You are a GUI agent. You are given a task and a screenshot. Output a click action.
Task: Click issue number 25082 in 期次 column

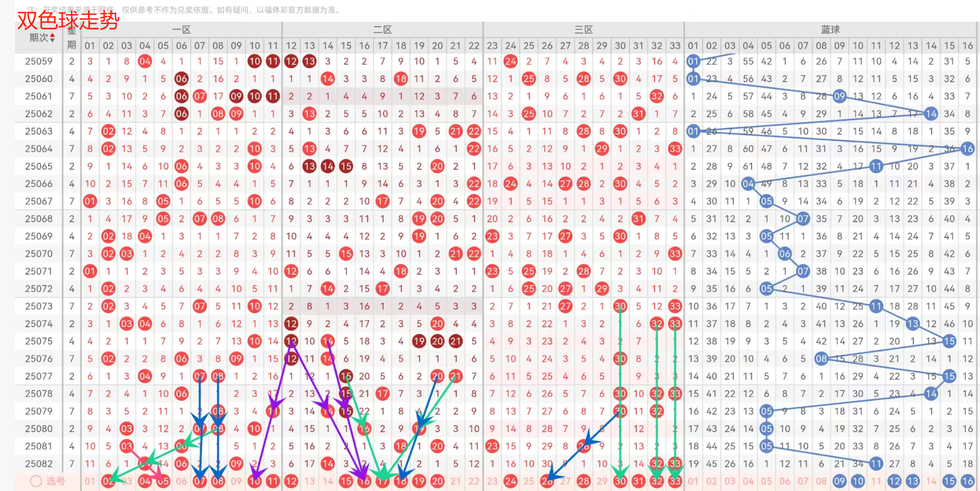coord(38,464)
